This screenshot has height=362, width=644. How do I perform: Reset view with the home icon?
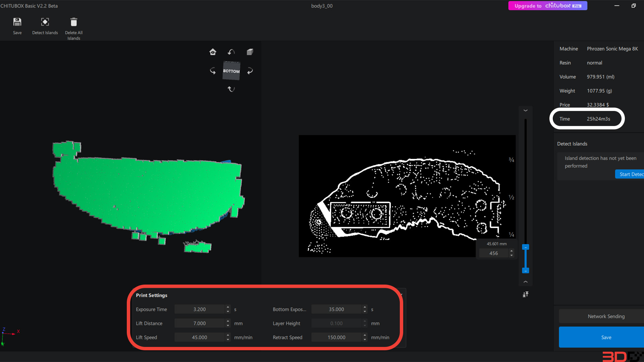[x=213, y=52]
